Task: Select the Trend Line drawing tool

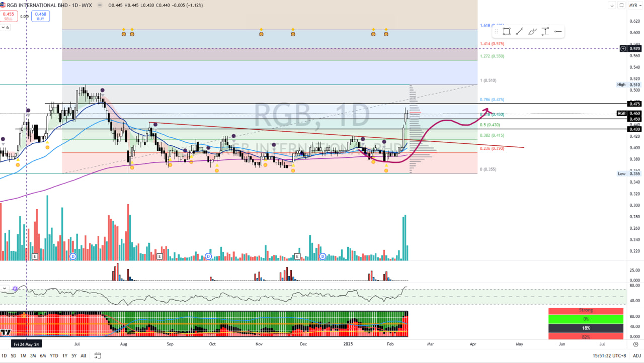Action: [x=519, y=31]
